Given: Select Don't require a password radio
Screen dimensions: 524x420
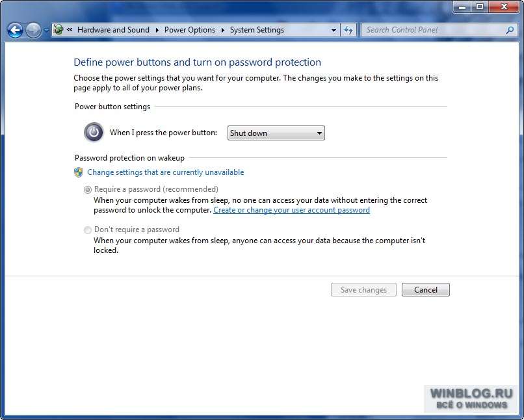Looking at the screenshot, I should tap(88, 230).
